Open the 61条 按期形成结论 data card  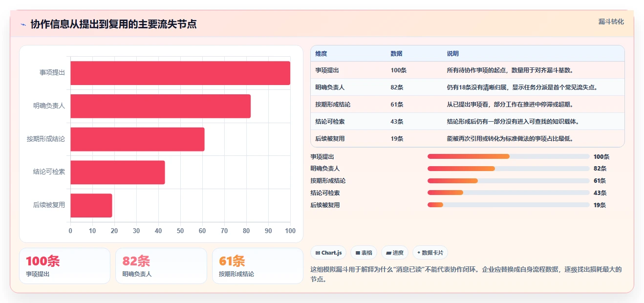coord(258,266)
